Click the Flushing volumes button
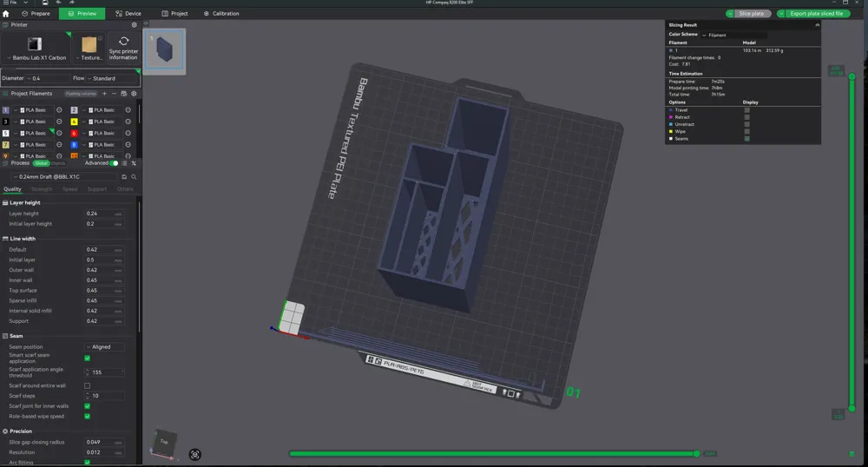Image resolution: width=868 pixels, height=467 pixels. 81,94
